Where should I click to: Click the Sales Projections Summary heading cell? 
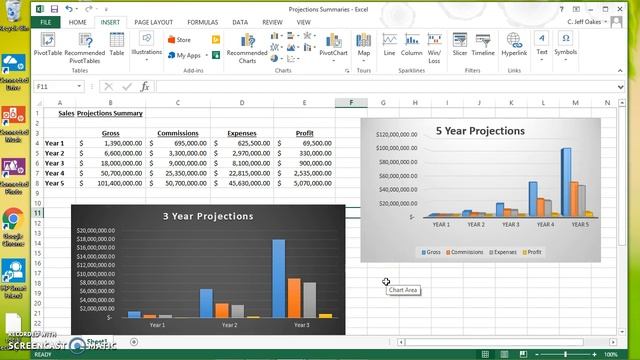(100, 113)
